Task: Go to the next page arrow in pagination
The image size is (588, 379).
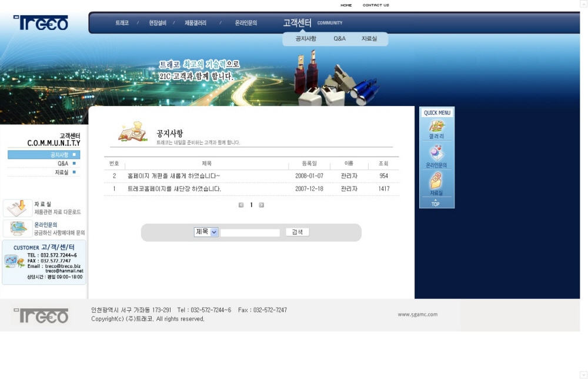Action: 262,205
